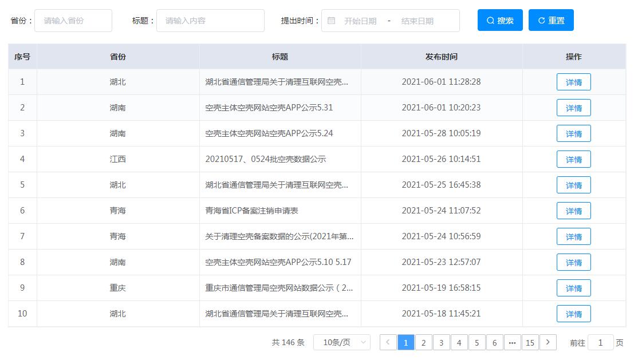Image resolution: width=634 pixels, height=364 pixels.
Task: Open 详情 for row 7 dated 2021-05-24 10:56:59
Action: [x=574, y=237]
